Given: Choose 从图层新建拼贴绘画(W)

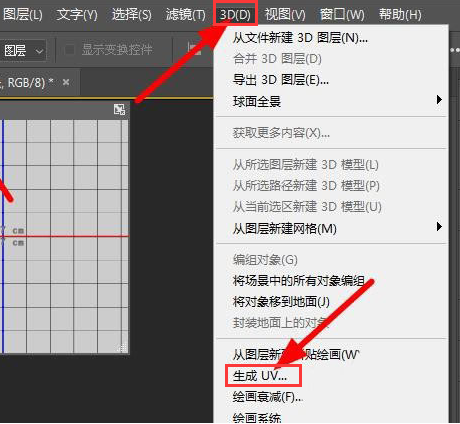Looking at the screenshot, I should pos(331,355).
